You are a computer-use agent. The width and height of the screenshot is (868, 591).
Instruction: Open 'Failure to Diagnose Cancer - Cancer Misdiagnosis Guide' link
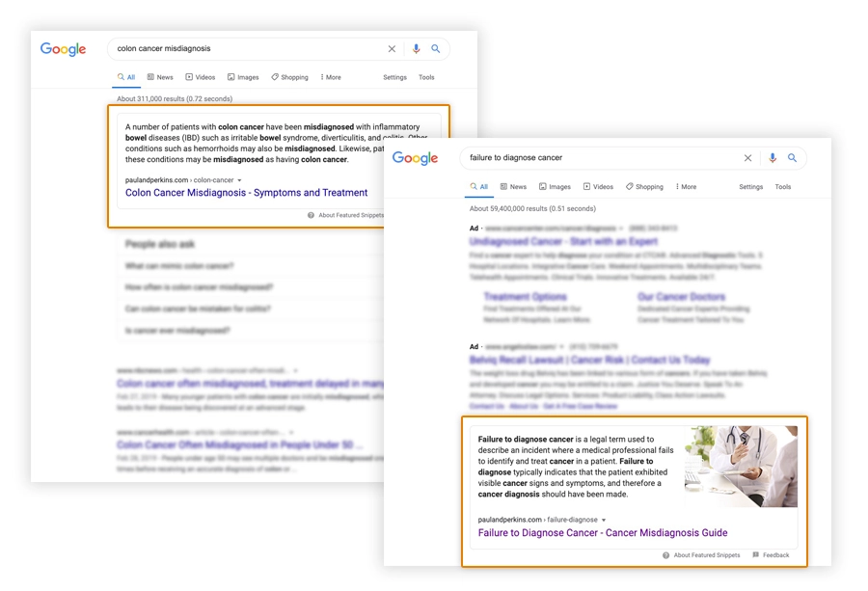(603, 533)
